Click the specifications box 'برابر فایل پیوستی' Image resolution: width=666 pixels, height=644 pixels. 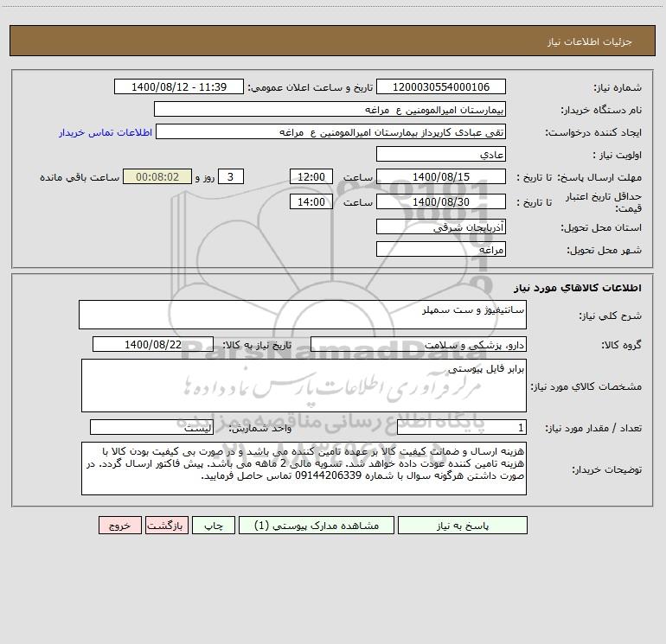(x=304, y=386)
